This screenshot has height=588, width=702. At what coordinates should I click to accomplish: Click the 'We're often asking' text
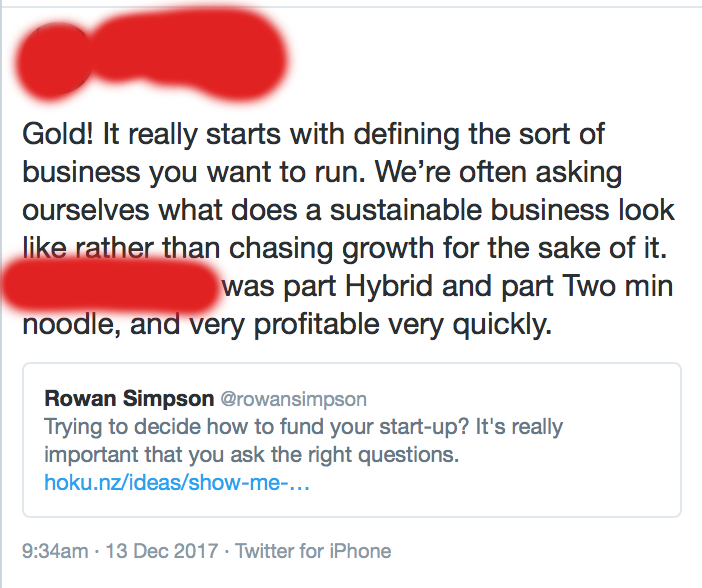click(x=498, y=172)
